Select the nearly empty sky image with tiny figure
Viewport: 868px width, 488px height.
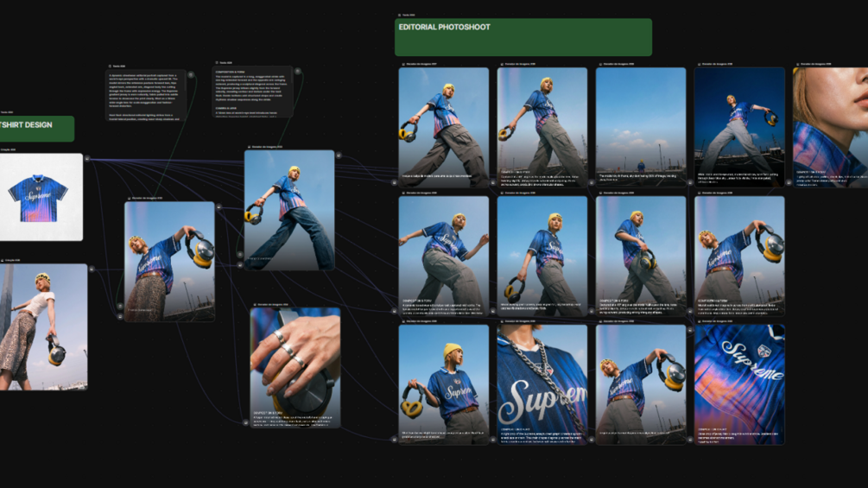coord(641,127)
